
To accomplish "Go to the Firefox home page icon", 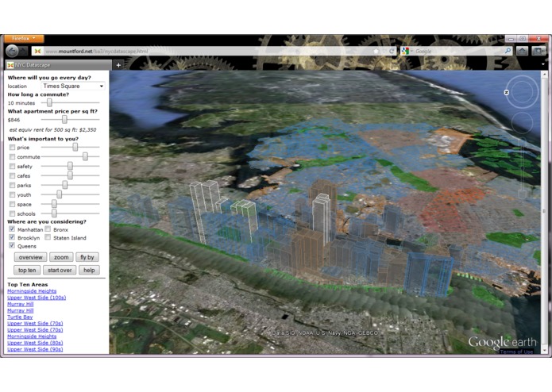I will [x=522, y=52].
